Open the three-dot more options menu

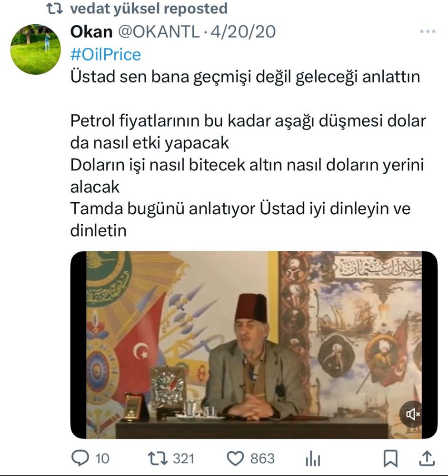(428, 31)
